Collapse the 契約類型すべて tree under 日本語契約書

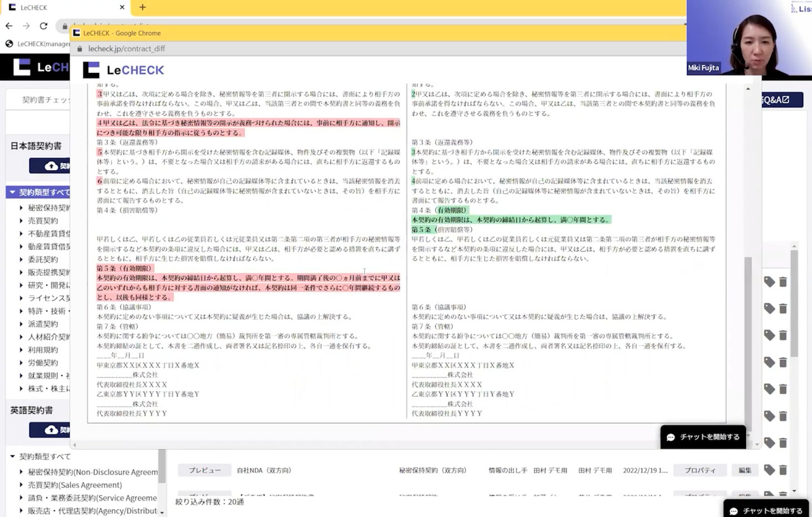tap(12, 192)
